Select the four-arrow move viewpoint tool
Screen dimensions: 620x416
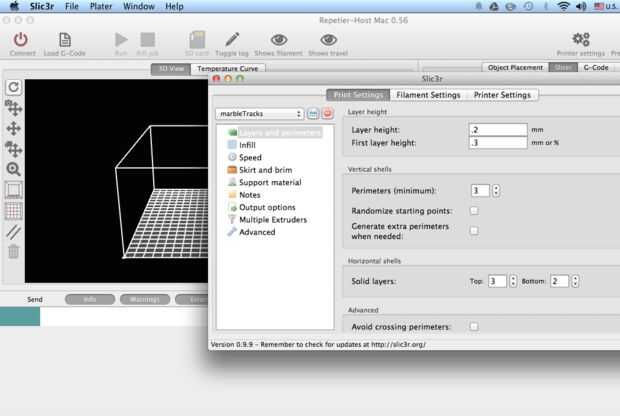13,129
